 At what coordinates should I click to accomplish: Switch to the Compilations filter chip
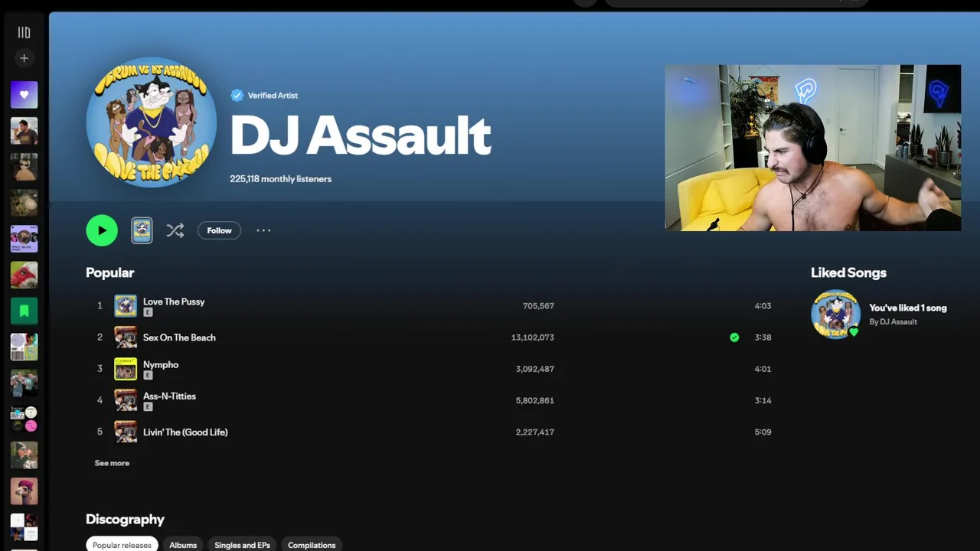coord(312,545)
